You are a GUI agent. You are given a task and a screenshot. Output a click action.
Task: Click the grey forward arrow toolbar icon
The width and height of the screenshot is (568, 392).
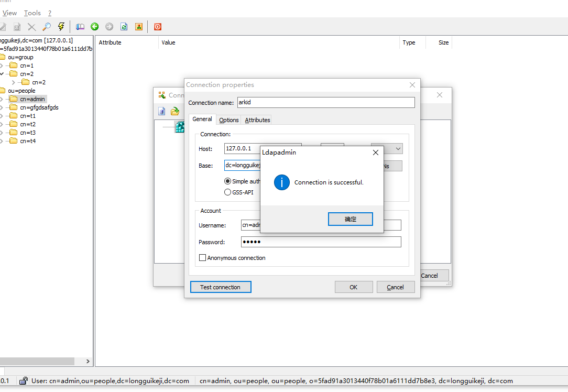coord(109,26)
